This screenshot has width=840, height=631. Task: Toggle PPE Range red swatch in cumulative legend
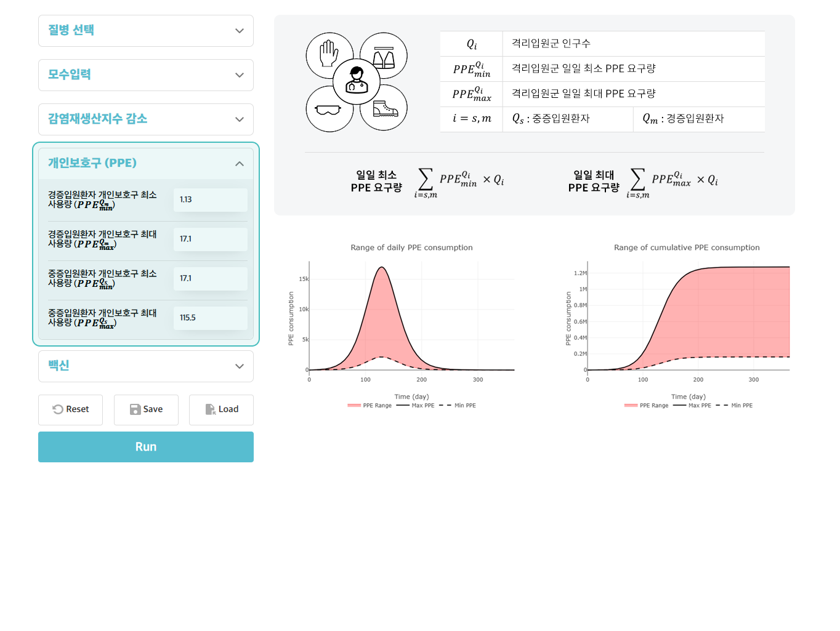[631, 406]
